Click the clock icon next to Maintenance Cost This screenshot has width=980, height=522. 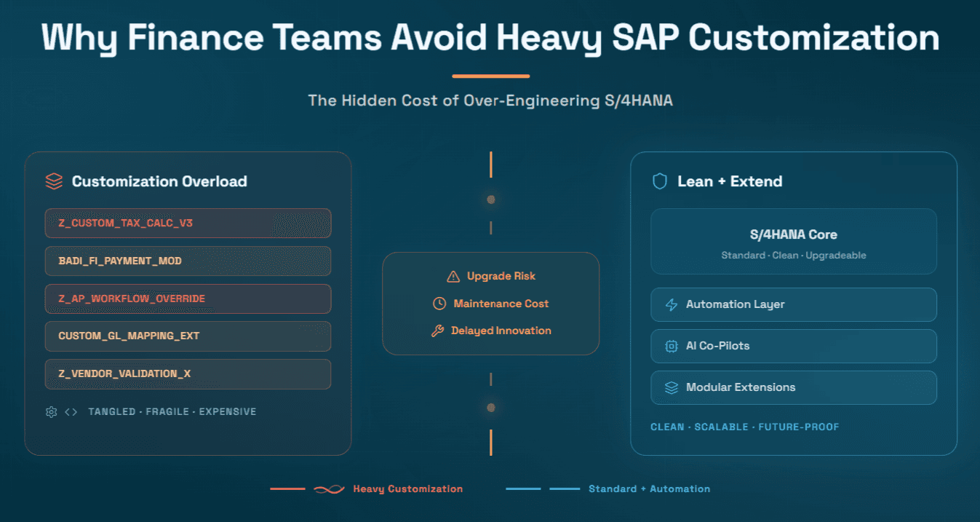439,304
